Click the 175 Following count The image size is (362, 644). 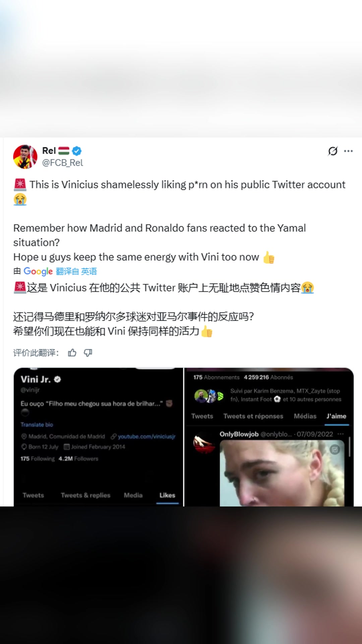pyautogui.click(x=38, y=459)
